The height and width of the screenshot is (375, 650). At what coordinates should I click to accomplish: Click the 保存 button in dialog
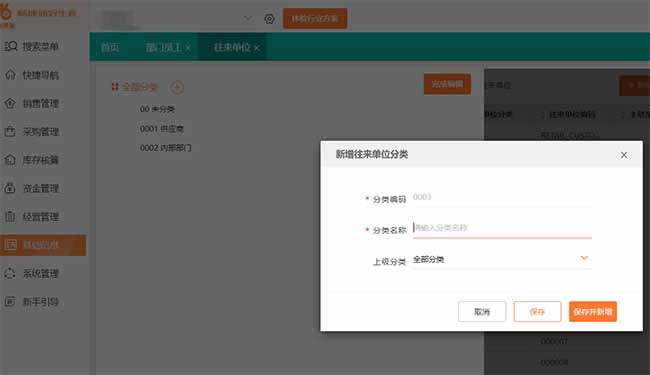coord(537,312)
